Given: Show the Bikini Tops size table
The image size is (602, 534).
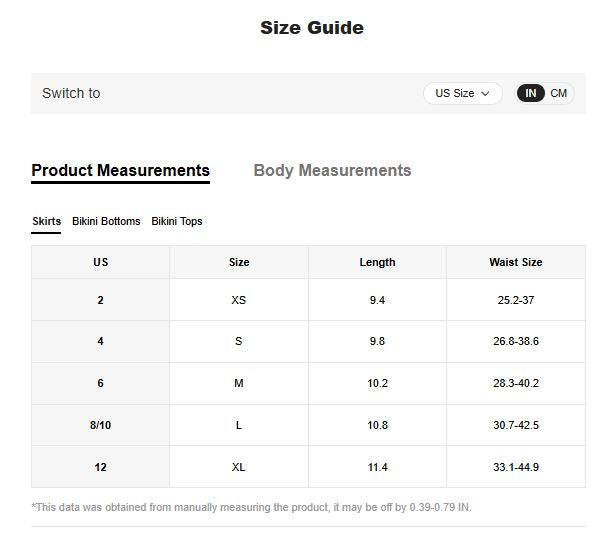Looking at the screenshot, I should click(177, 222).
